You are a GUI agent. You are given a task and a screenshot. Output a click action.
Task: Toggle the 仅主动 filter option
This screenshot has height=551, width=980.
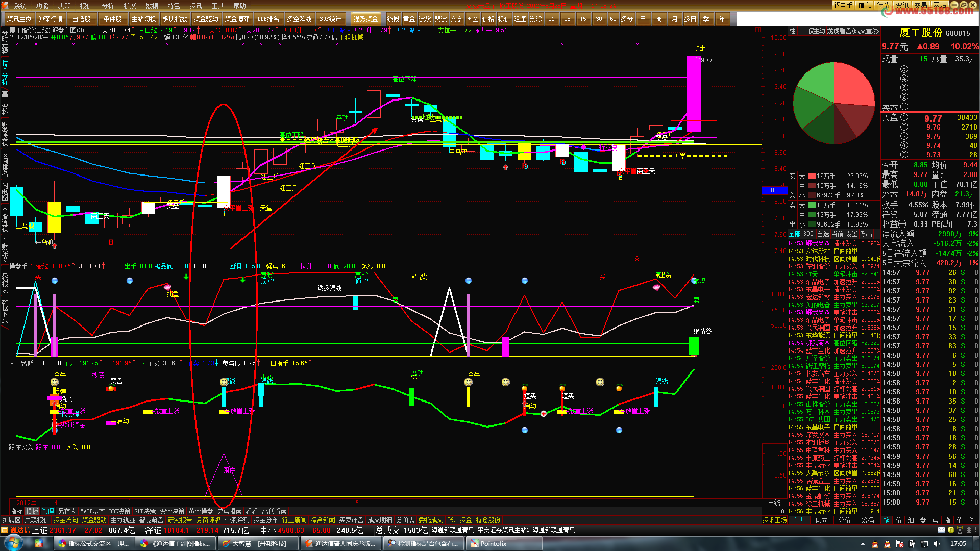point(817,31)
